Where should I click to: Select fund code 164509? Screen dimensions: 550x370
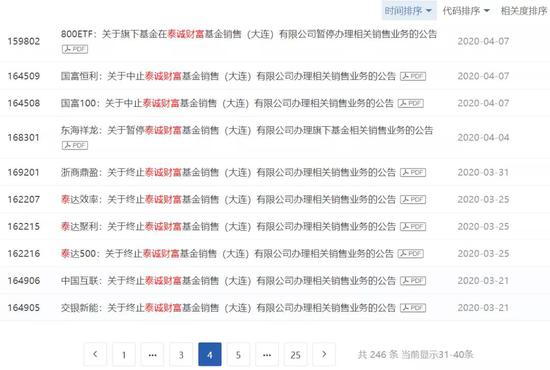click(x=24, y=76)
